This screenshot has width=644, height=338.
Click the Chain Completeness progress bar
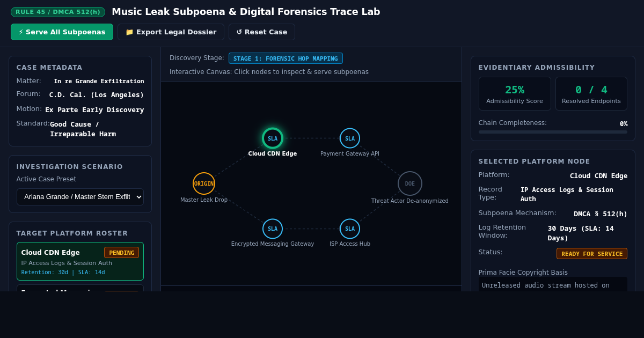point(553,132)
